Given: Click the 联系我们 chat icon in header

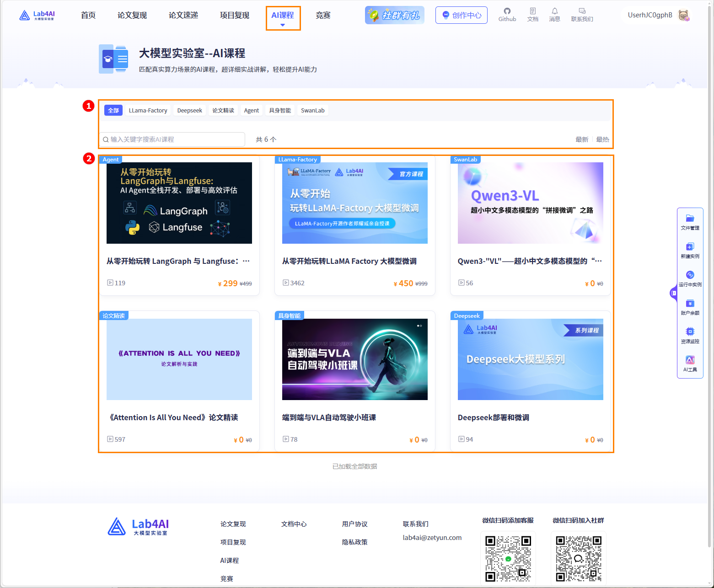Looking at the screenshot, I should [x=582, y=15].
